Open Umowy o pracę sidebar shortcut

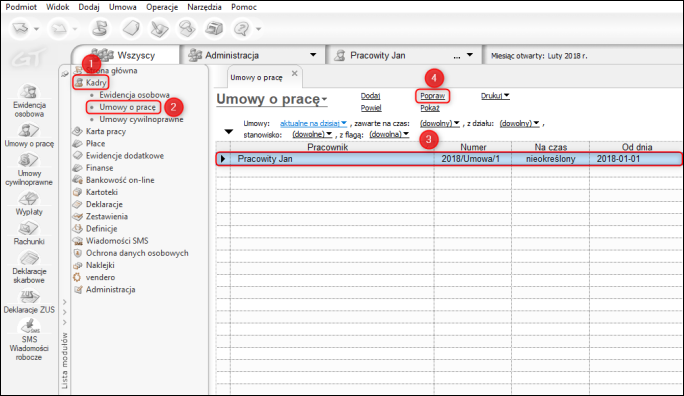point(29,135)
